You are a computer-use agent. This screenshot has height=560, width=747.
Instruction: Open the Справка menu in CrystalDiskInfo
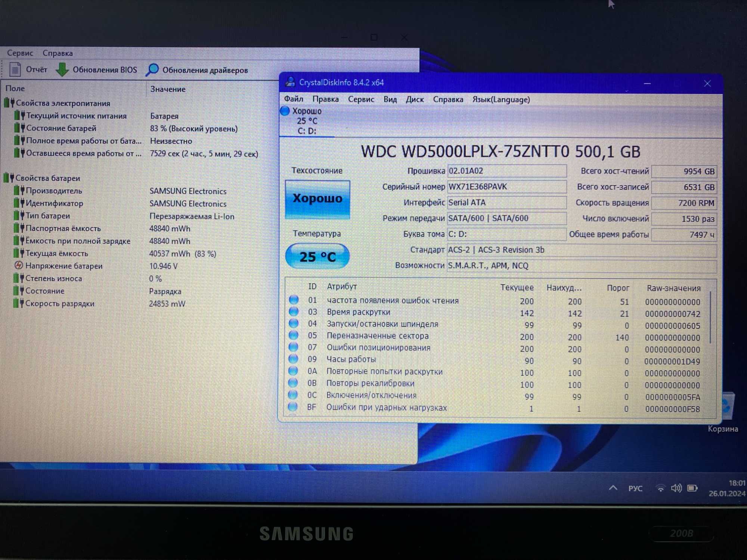(448, 99)
